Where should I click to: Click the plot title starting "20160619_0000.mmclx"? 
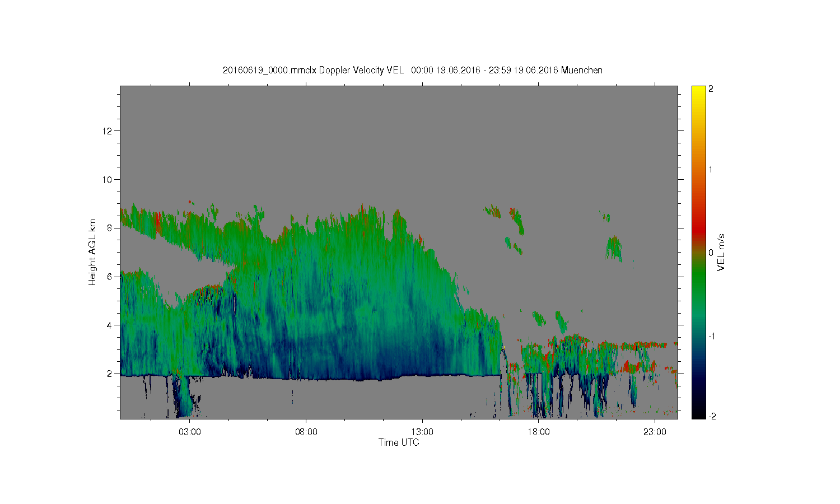[412, 70]
